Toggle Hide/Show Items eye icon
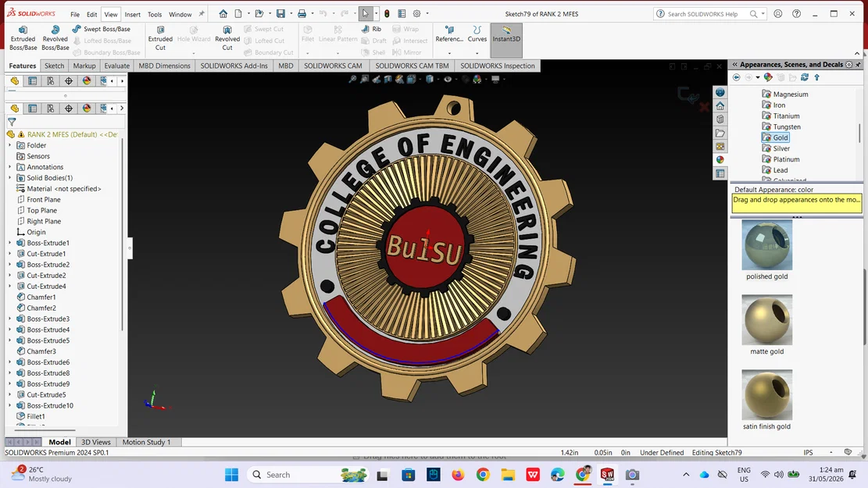 click(448, 79)
